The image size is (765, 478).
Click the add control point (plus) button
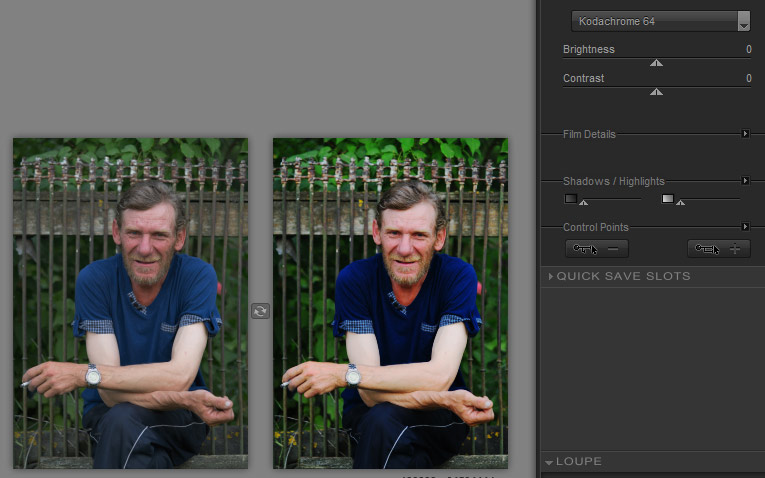point(719,249)
